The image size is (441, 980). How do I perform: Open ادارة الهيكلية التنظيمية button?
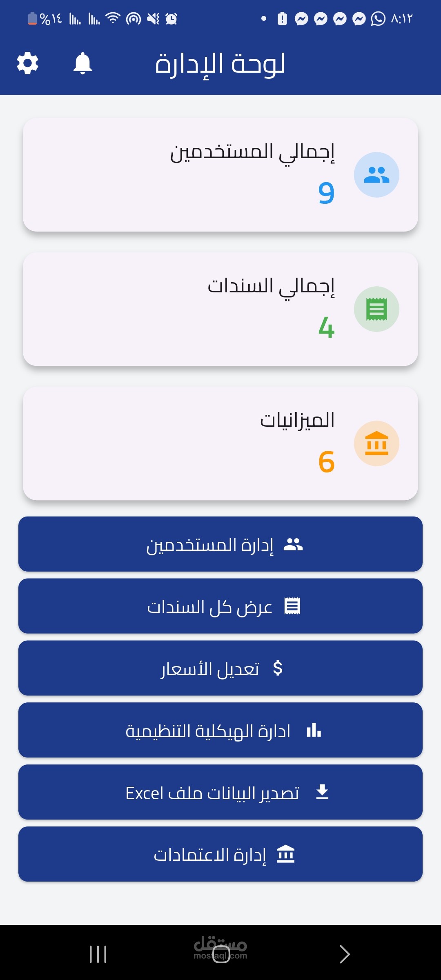pyautogui.click(x=220, y=730)
